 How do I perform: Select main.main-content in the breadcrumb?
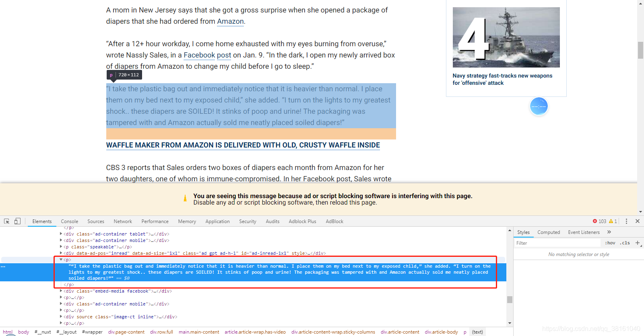point(199,332)
